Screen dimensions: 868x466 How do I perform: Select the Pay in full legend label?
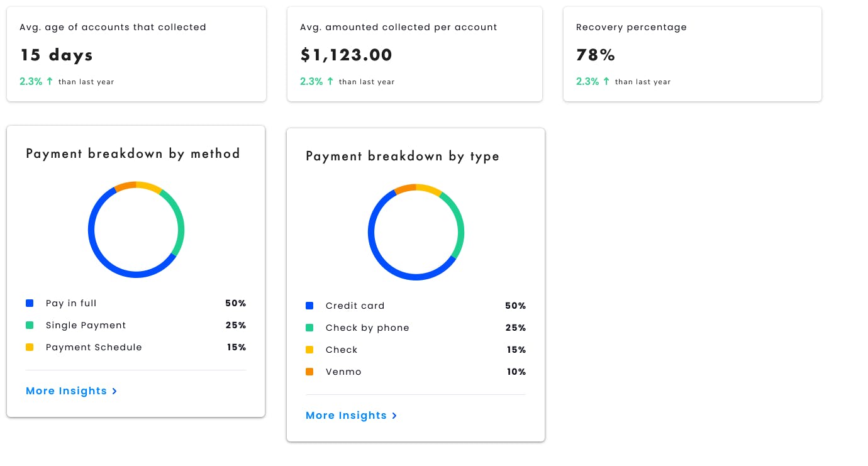coord(71,303)
